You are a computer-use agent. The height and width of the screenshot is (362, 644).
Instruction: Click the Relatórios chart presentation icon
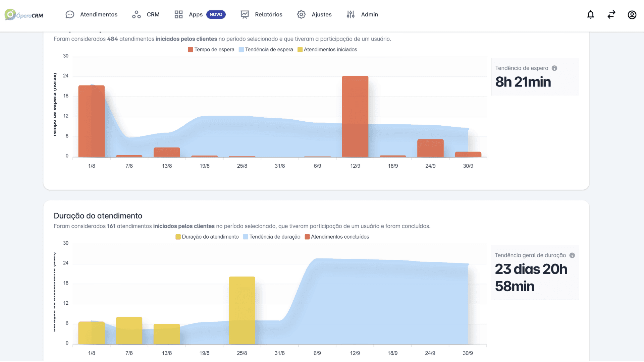point(245,14)
